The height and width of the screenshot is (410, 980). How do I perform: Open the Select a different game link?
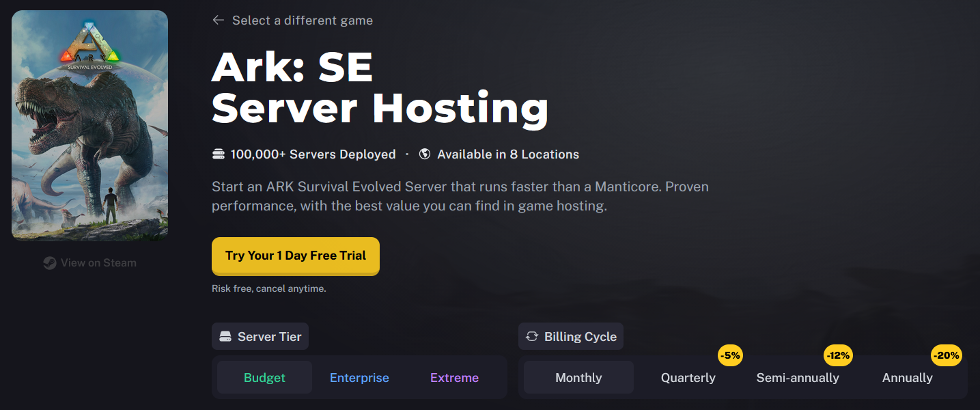point(302,20)
